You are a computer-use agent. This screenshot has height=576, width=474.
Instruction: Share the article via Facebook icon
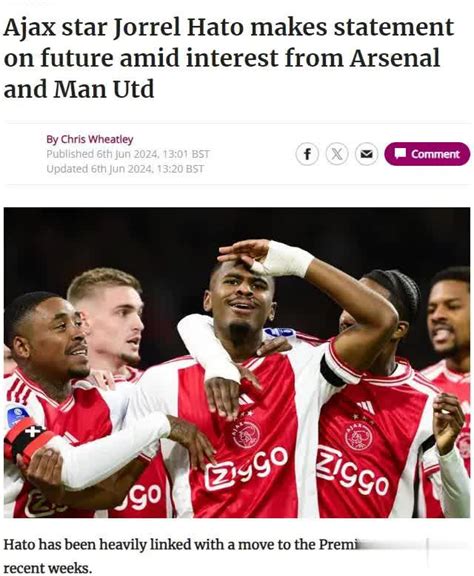coord(307,154)
